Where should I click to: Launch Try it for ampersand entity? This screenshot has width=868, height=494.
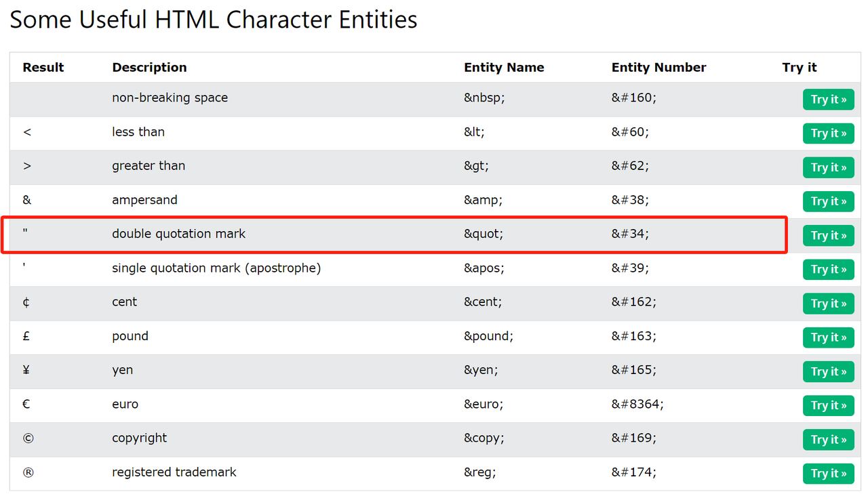point(828,201)
